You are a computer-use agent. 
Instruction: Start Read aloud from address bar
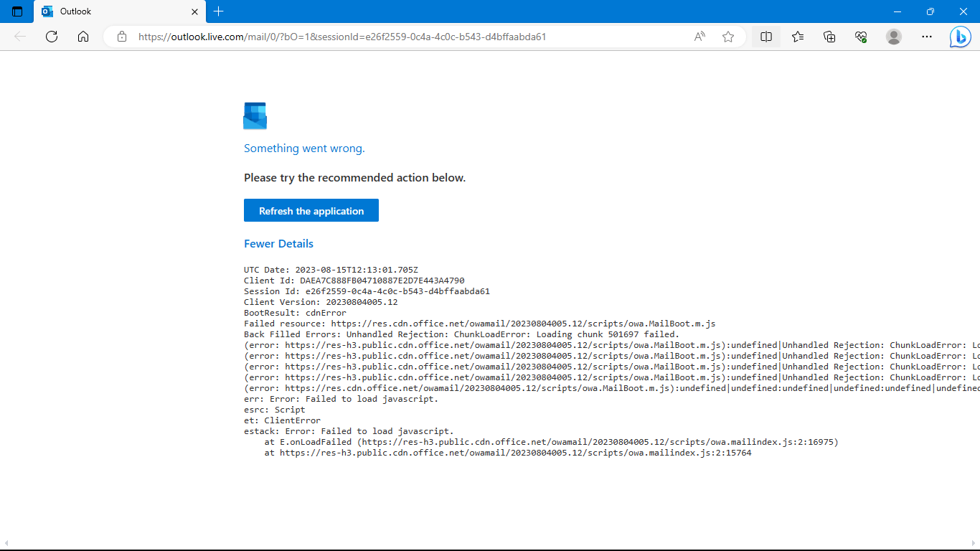699,37
